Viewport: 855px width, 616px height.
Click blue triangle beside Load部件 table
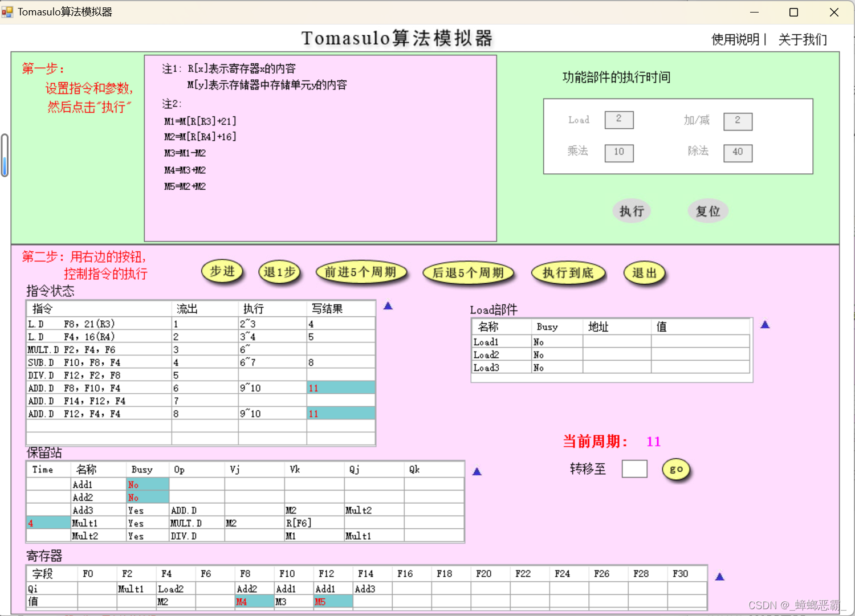pos(765,325)
